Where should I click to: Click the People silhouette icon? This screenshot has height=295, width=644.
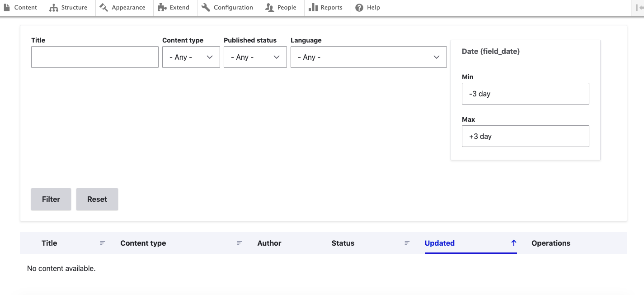(x=270, y=8)
